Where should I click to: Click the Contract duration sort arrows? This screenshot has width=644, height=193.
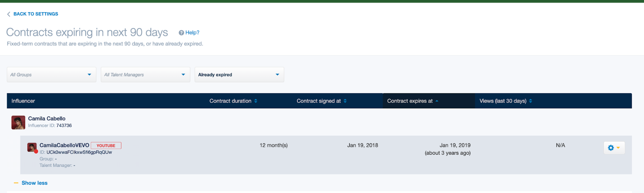(x=256, y=101)
